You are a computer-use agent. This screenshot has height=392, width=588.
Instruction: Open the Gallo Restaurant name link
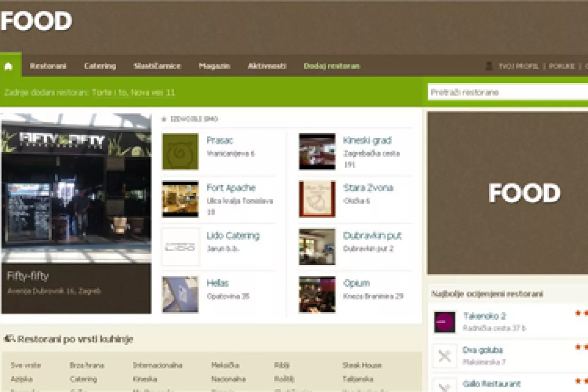(x=492, y=384)
